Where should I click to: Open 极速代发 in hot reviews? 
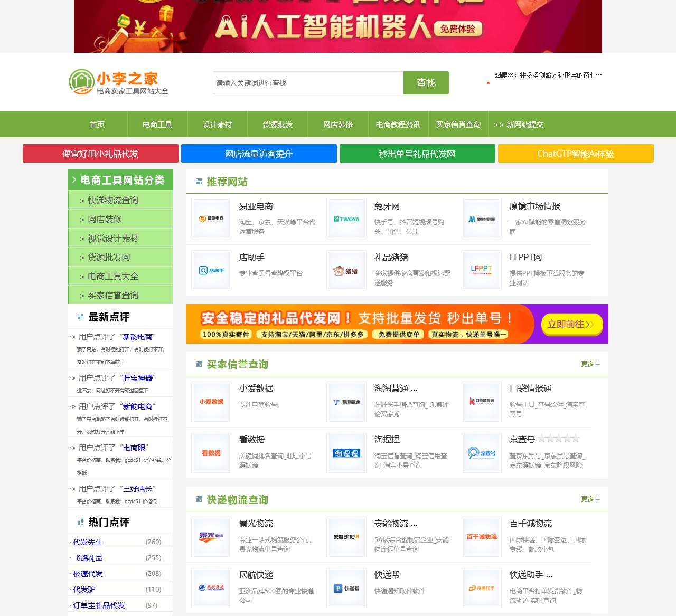click(88, 574)
